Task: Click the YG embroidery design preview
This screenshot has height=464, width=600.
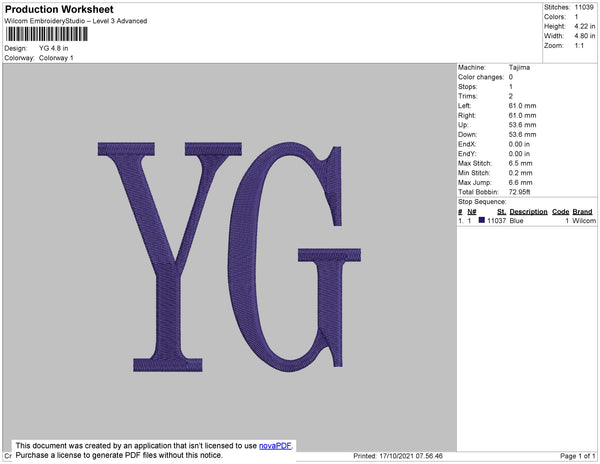Action: [x=229, y=257]
